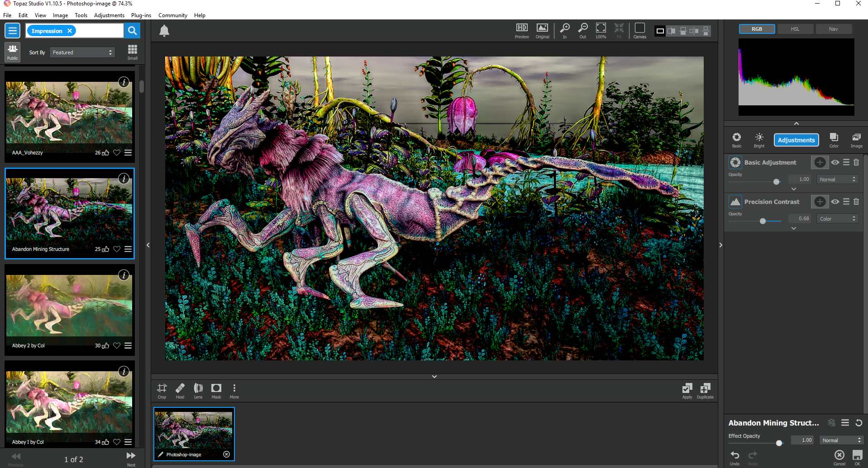Select the Crop tool

tap(162, 391)
